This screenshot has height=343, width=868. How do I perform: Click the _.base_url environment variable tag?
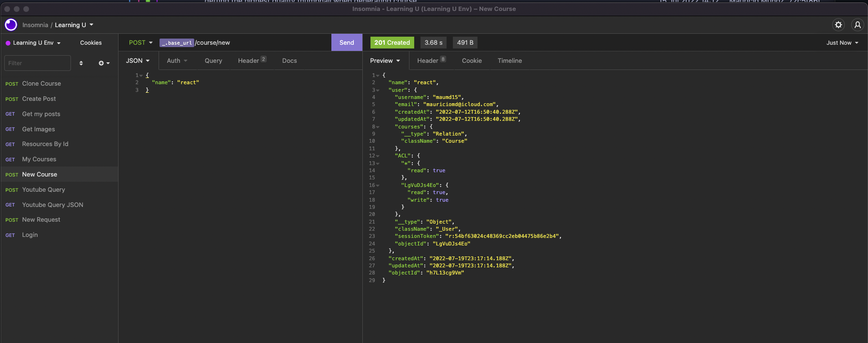[x=177, y=43]
